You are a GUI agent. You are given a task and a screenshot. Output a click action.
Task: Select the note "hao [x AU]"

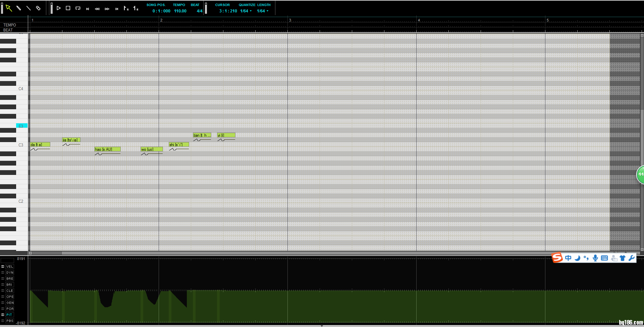[107, 149]
